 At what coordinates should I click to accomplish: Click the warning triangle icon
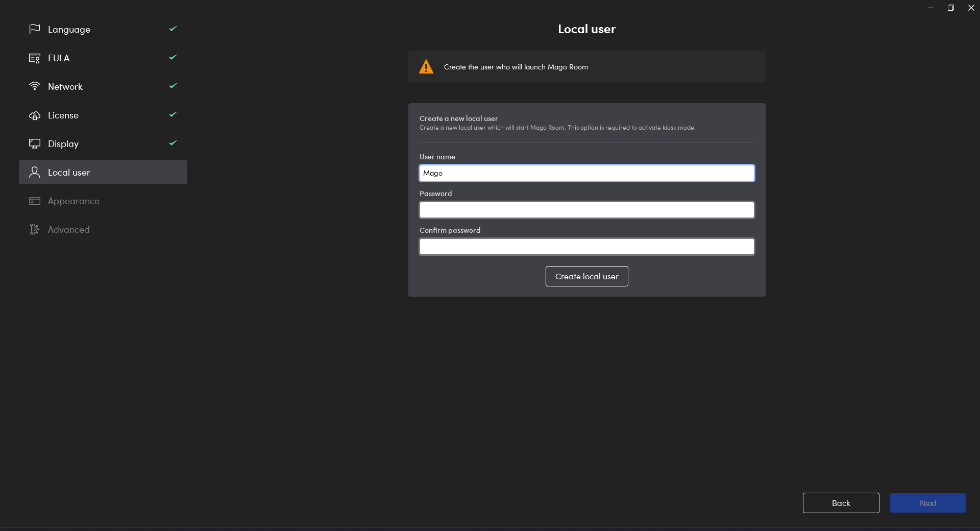[x=426, y=66]
